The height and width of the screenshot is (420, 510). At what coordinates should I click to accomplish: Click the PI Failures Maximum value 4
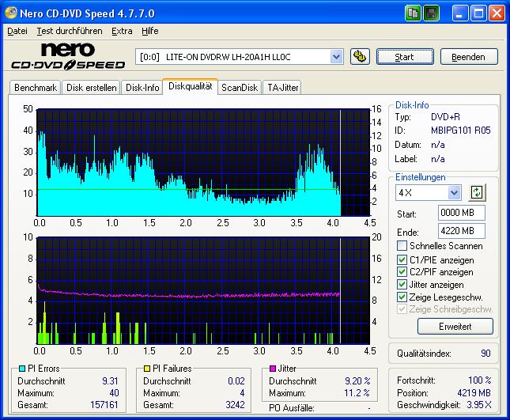point(242,393)
